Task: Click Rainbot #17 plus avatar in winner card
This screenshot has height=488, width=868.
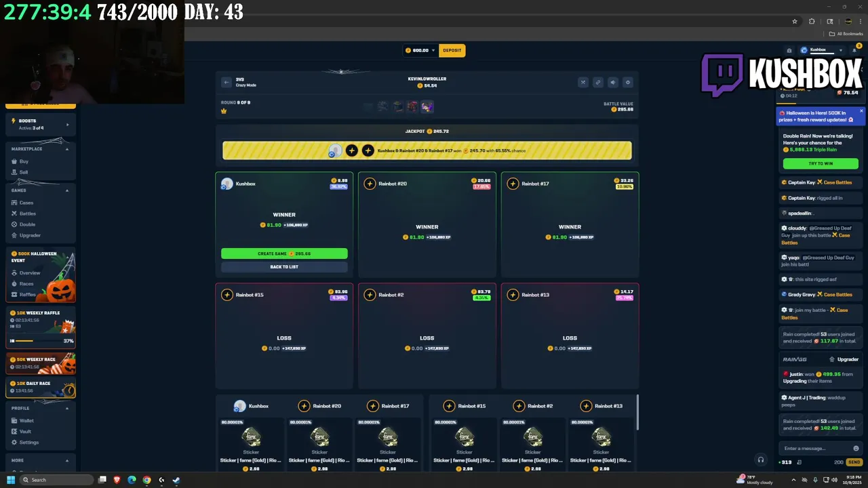Action: [513, 184]
